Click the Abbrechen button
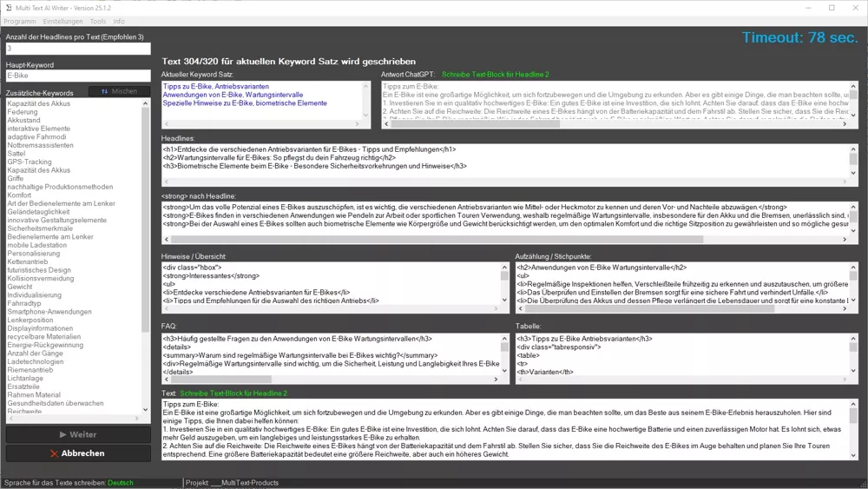The image size is (868, 489). 78,453
